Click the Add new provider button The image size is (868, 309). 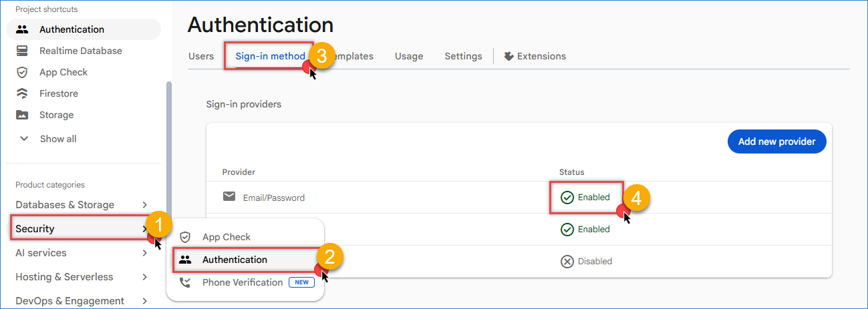tap(776, 141)
